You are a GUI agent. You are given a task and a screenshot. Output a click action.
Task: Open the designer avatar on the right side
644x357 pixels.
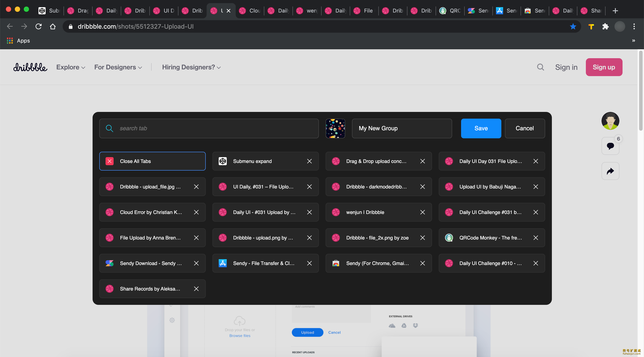[610, 121]
